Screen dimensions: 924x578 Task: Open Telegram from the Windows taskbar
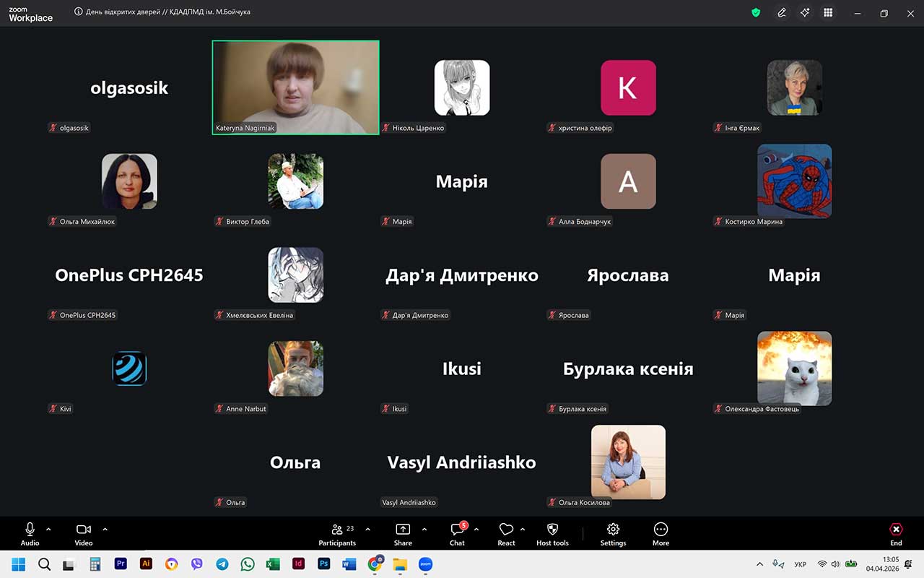point(222,564)
